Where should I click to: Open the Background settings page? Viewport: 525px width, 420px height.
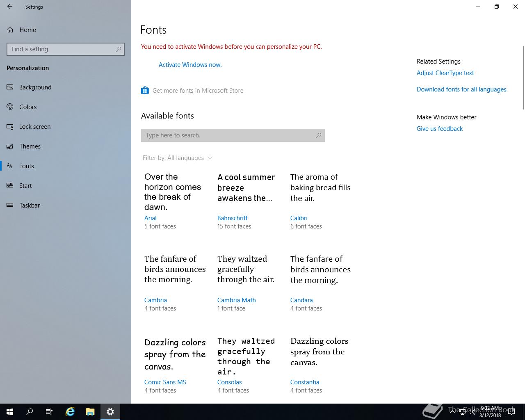pyautogui.click(x=66, y=87)
